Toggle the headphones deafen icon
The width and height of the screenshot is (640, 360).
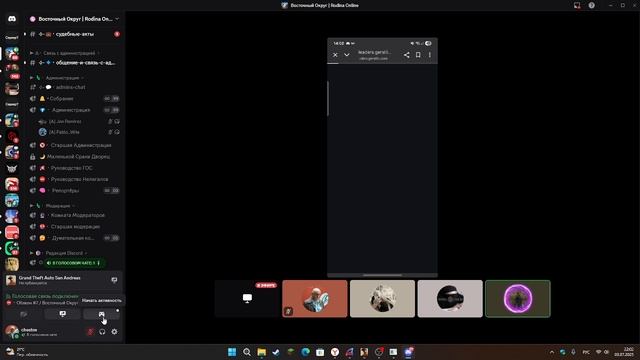click(102, 332)
